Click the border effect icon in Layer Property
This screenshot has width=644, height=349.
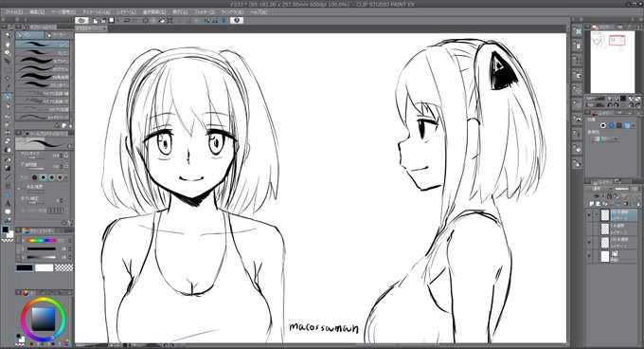(x=603, y=125)
